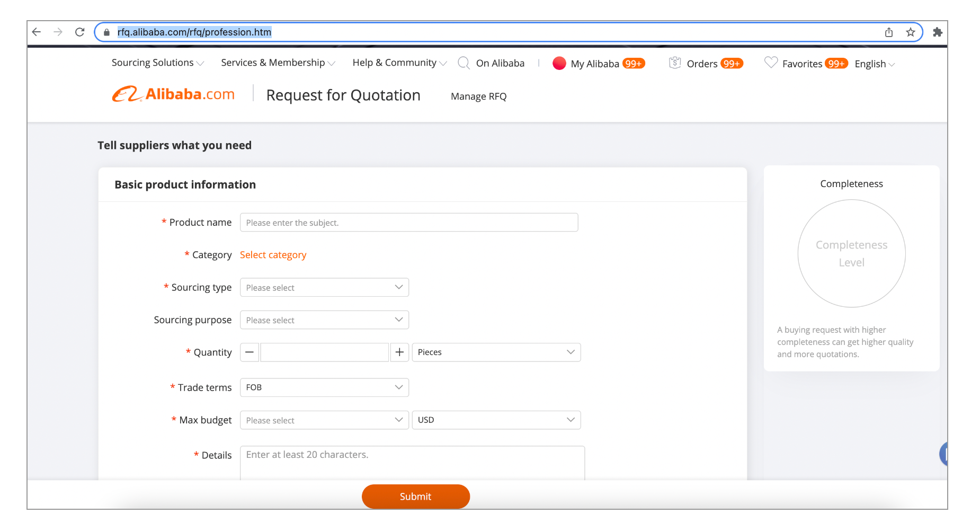This screenshot has width=980, height=531.
Task: Open Favorites link
Action: (802, 64)
